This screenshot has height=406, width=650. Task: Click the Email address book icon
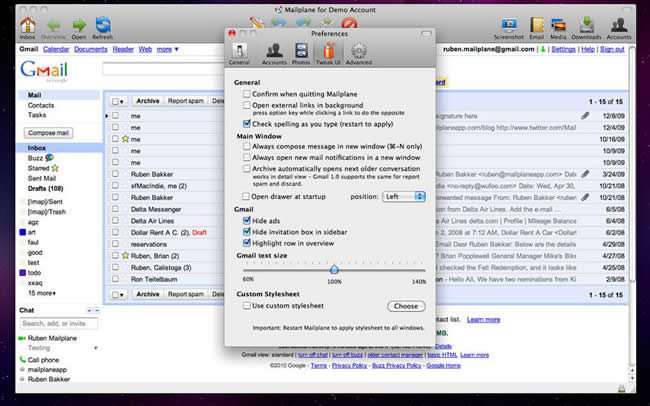click(536, 25)
